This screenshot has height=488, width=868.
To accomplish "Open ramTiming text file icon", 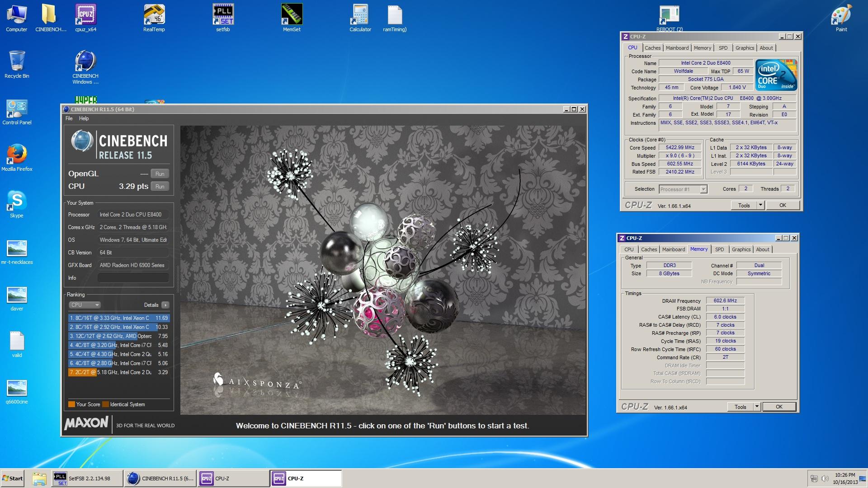I will click(395, 18).
